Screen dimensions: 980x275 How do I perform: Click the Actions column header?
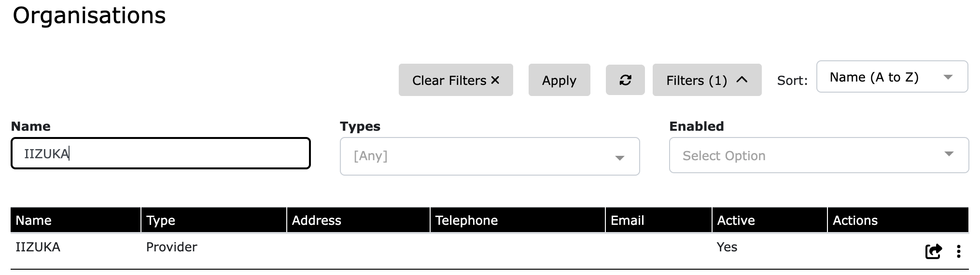pyautogui.click(x=855, y=220)
